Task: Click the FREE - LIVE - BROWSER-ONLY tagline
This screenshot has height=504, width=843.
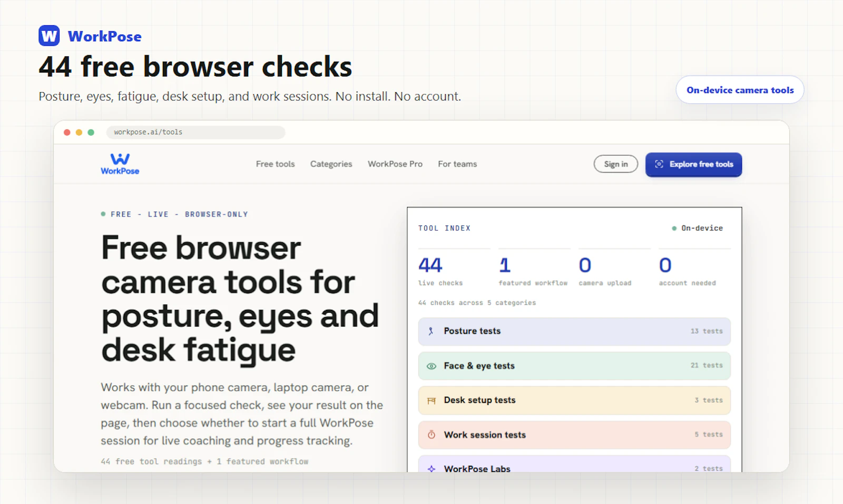Action: pyautogui.click(x=174, y=214)
